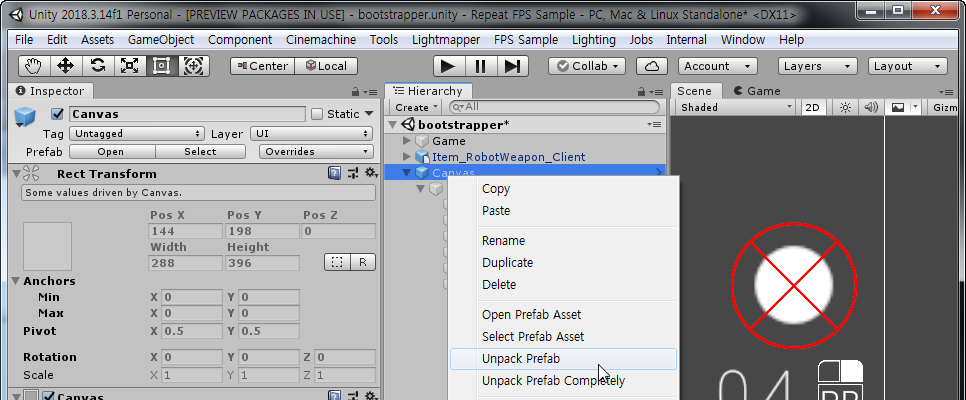This screenshot has height=400, width=966.
Task: Toggle the Static checkbox
Action: [317, 114]
